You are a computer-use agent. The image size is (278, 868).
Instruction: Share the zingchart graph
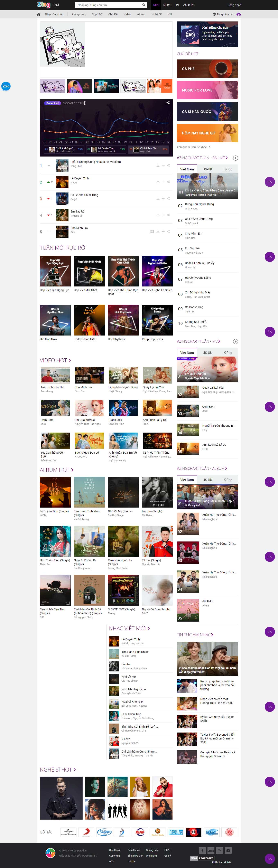[x=168, y=103]
